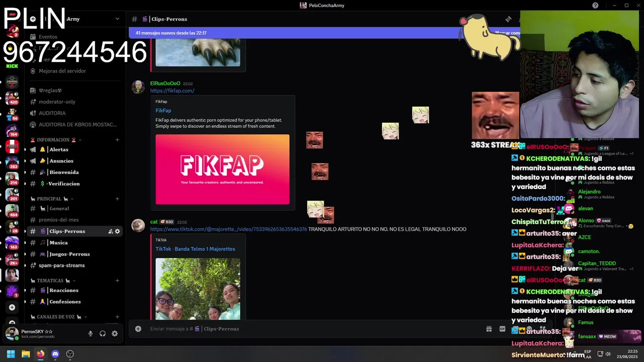This screenshot has width=644, height=362.
Task: Open the premios-del-mes channel
Action: pyautogui.click(x=58, y=220)
